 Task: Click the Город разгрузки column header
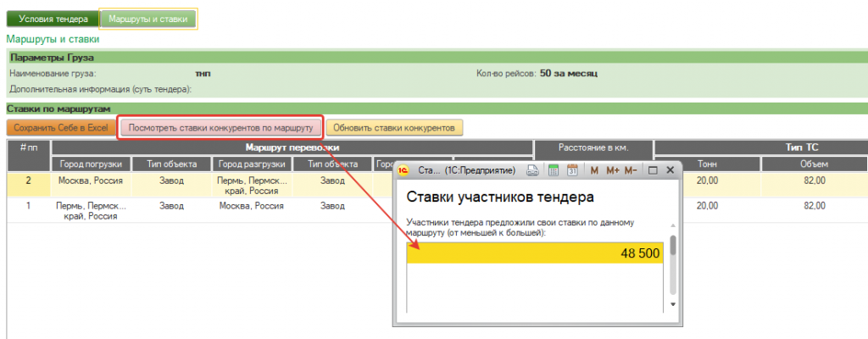tap(252, 164)
